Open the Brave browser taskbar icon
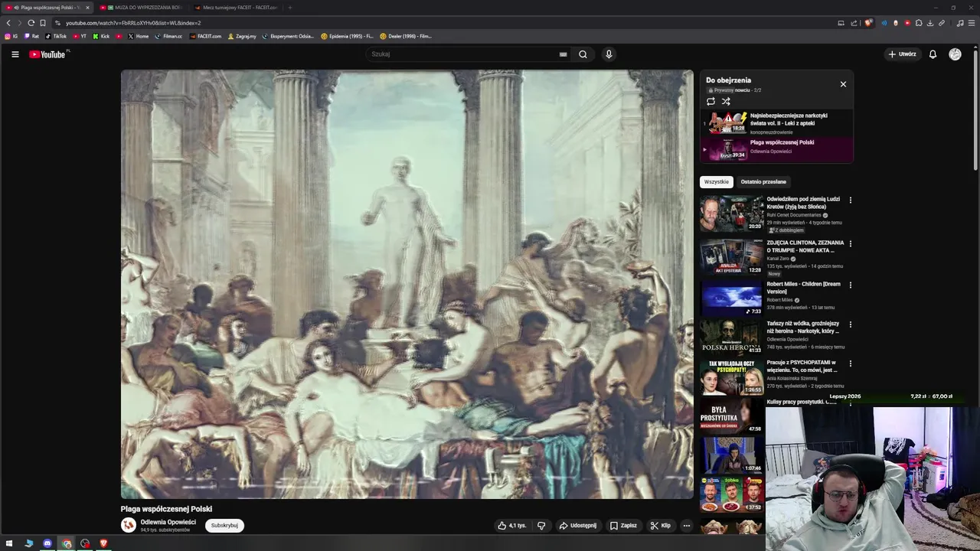Screen dimensions: 980x551 [103, 543]
